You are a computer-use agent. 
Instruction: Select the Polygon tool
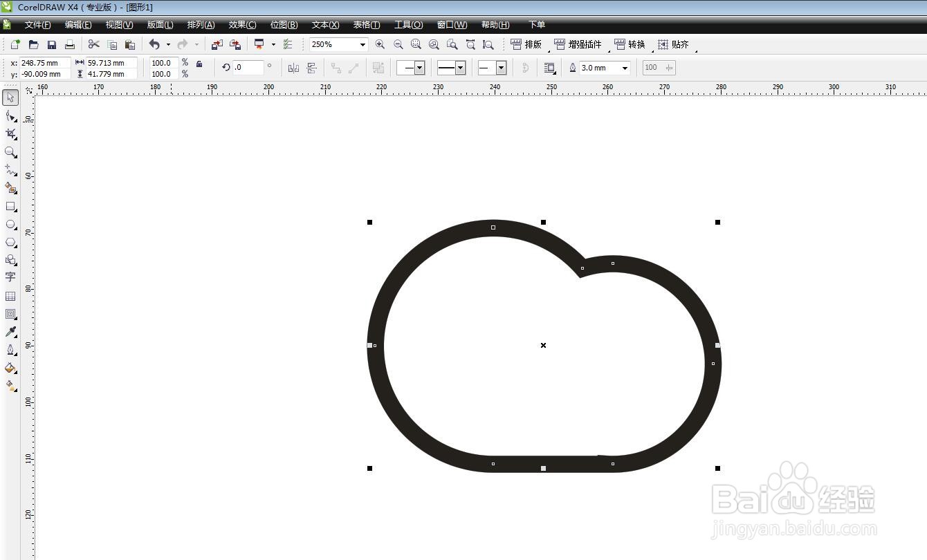(10, 242)
